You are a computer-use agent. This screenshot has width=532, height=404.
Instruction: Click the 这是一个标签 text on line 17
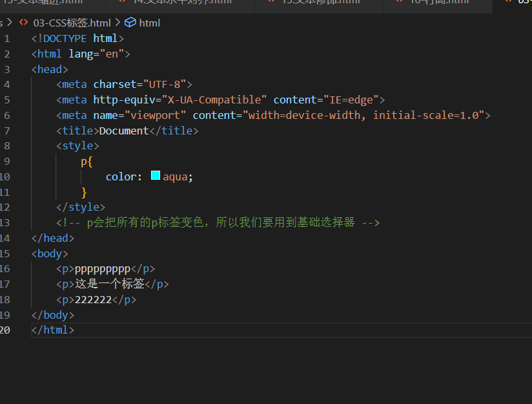click(110, 284)
